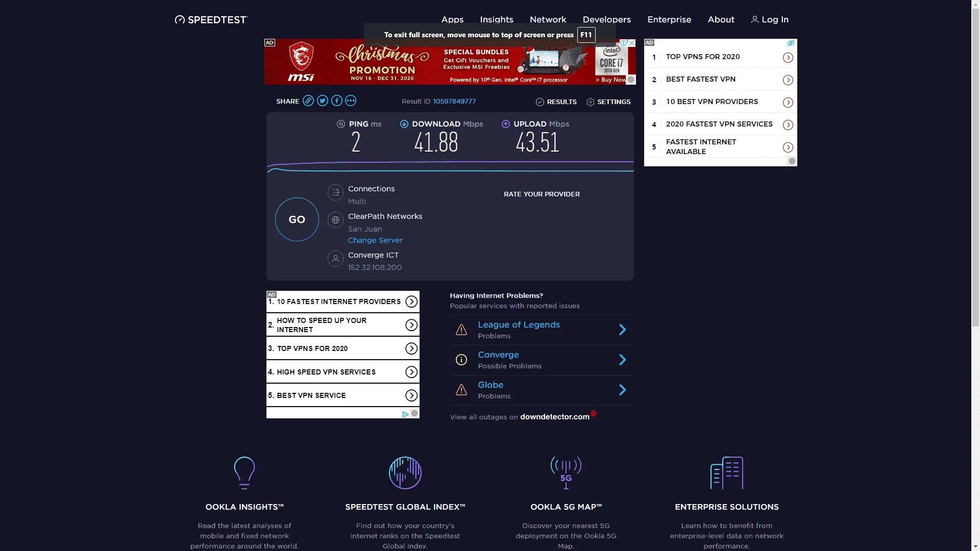The width and height of the screenshot is (980, 551).
Task: Click the Speedtest Global Index icon
Action: click(405, 473)
